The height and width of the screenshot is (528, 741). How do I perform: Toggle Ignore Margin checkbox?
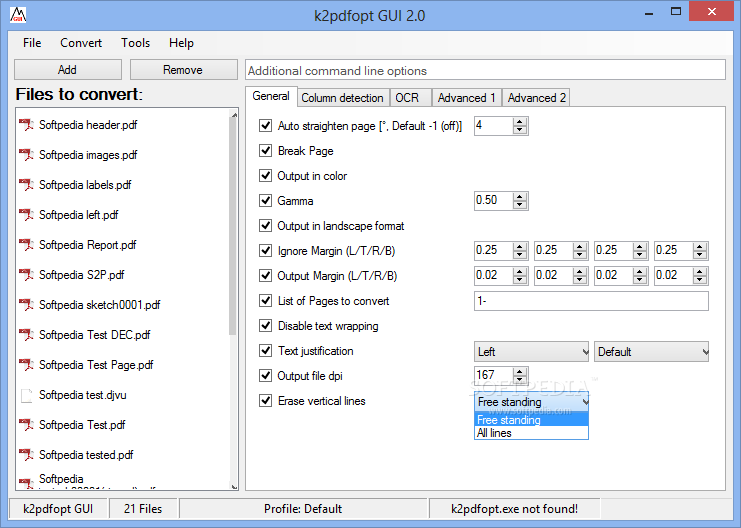266,251
